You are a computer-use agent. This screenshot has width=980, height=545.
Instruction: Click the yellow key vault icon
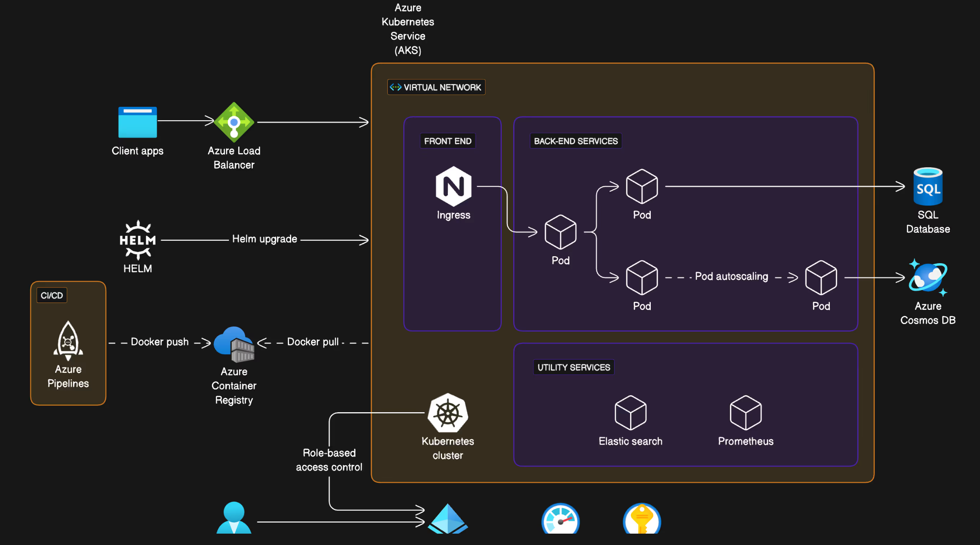point(642,518)
